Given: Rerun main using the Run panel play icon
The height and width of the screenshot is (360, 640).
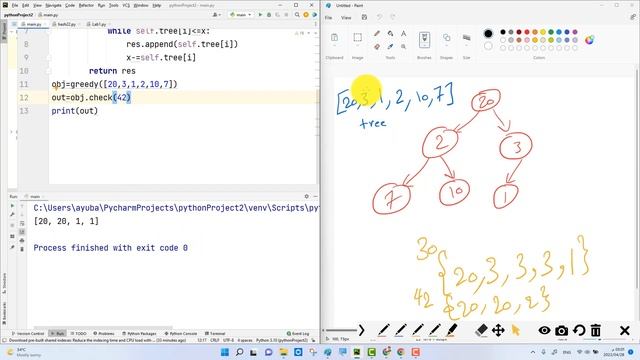Looking at the screenshot, I should [x=12, y=206].
